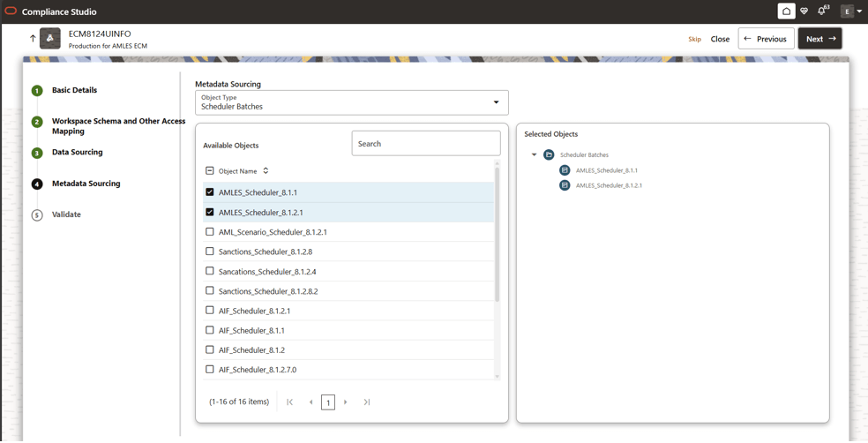Screen dimensions: 868x443
Task: Click Scheduler Batches tree label
Action: click(x=584, y=155)
